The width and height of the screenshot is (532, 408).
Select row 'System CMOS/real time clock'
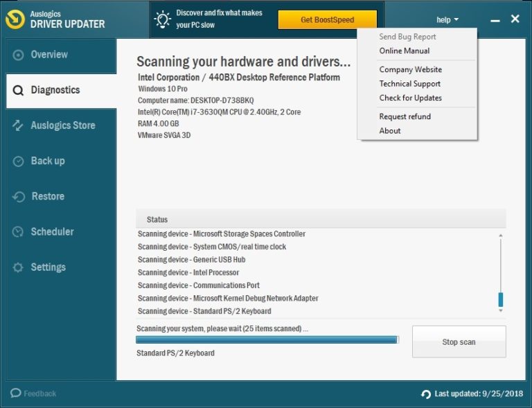[x=212, y=247]
